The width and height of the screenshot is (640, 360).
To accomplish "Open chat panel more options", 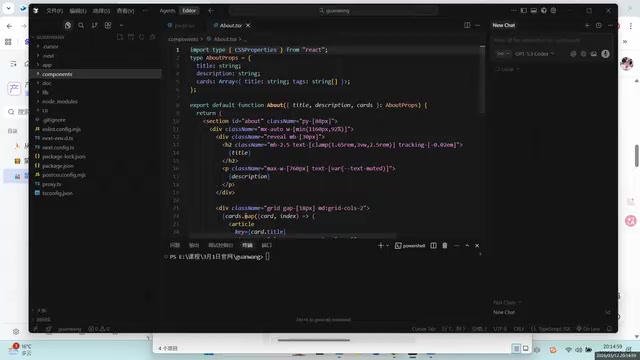I will point(610,25).
